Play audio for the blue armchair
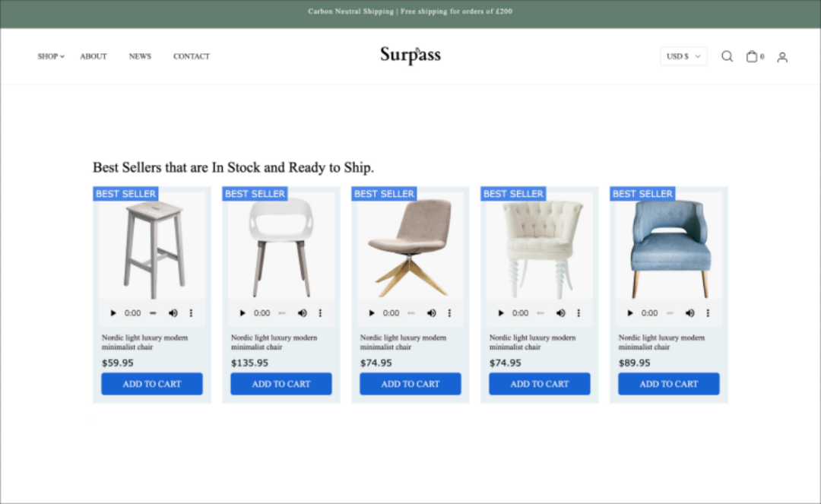 (630, 313)
